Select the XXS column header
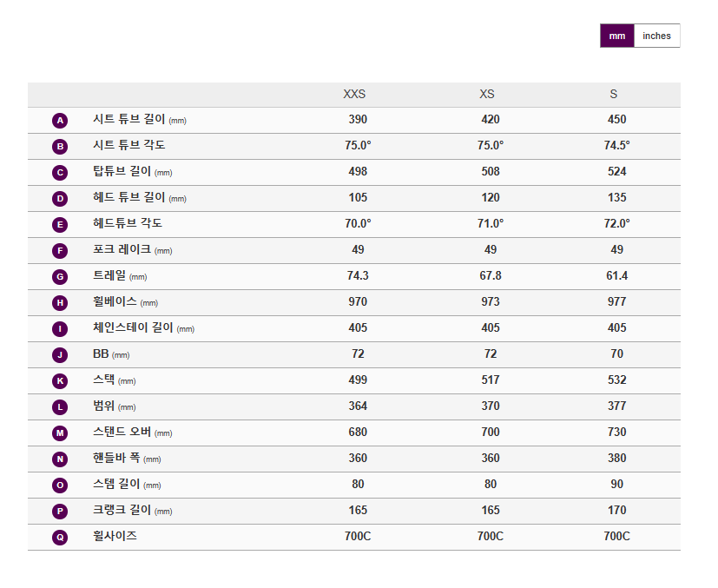Screen dimensions: 718x588 pos(354,94)
